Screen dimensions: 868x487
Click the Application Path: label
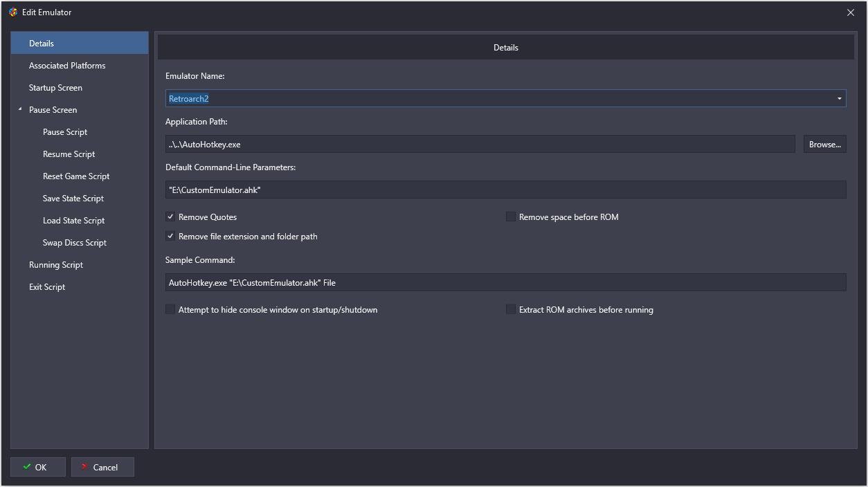point(197,121)
